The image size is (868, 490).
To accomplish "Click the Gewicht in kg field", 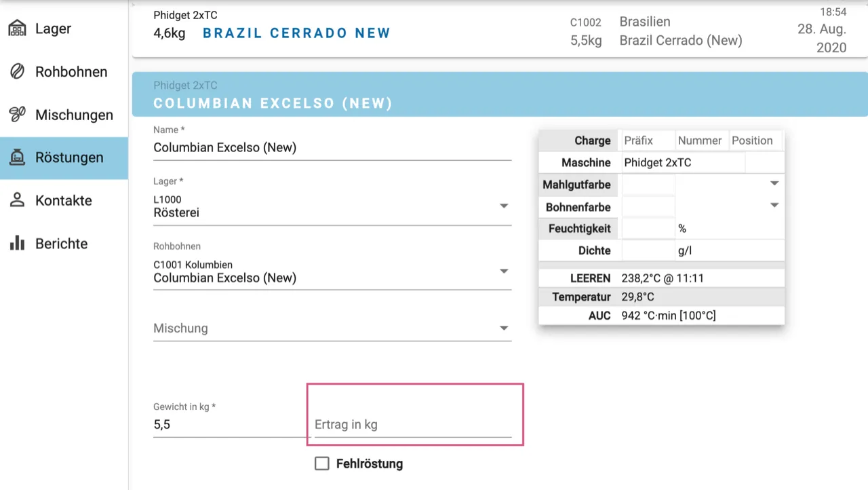I will [229, 425].
